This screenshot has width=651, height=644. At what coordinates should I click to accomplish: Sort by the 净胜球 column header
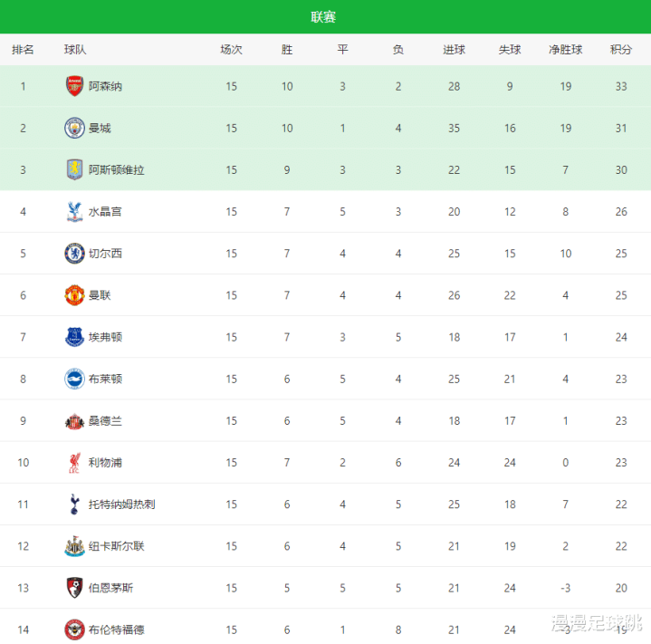click(566, 50)
